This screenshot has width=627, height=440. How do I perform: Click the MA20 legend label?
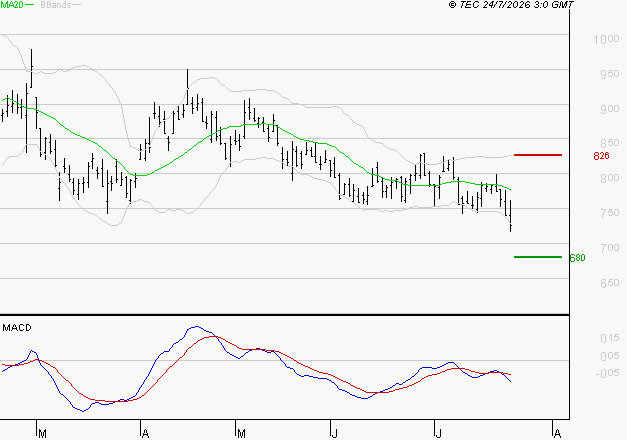[12, 5]
